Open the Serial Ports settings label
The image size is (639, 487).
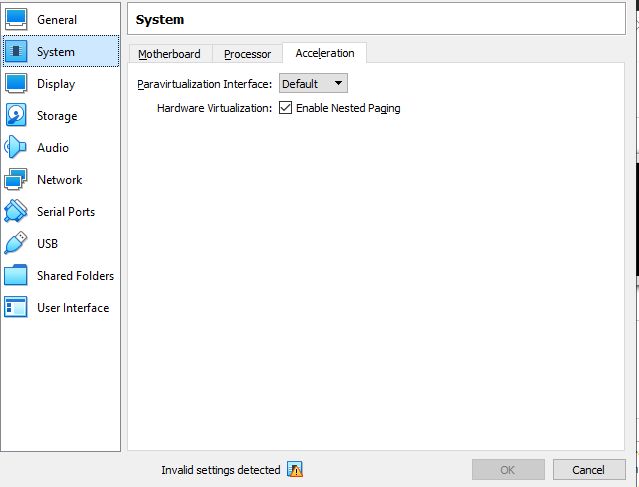(66, 212)
